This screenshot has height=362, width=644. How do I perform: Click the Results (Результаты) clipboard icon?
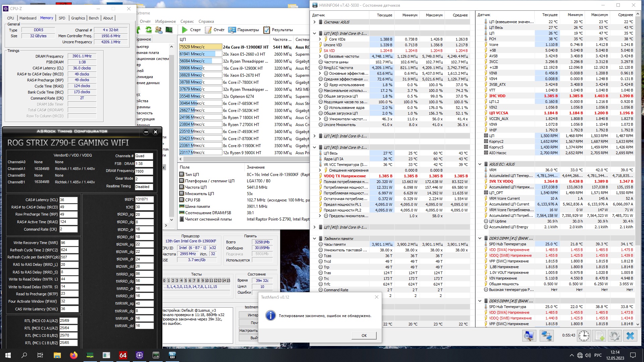[267, 30]
